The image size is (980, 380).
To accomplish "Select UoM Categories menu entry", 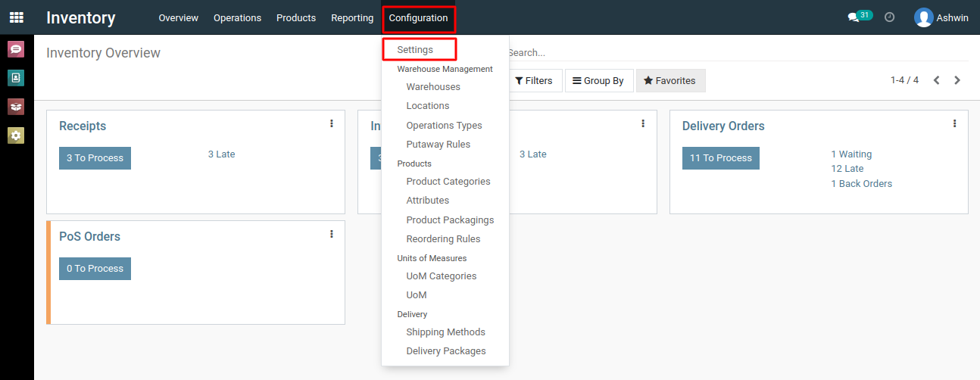I will (442, 276).
